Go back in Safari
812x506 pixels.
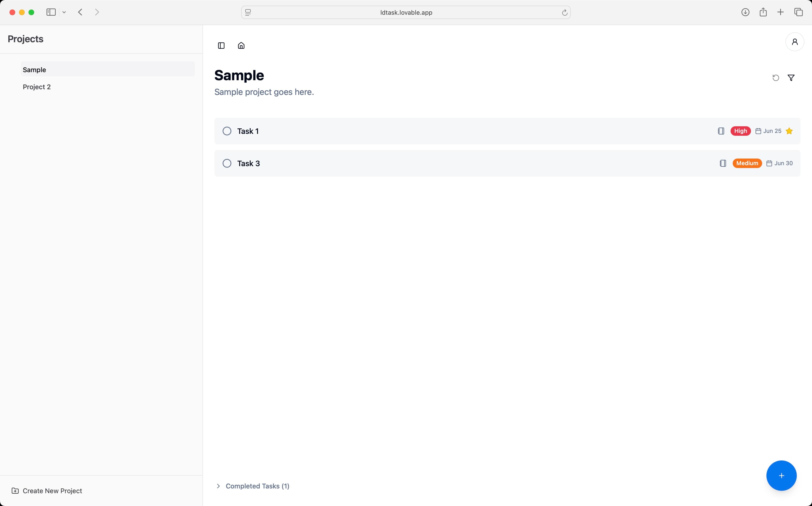click(80, 12)
